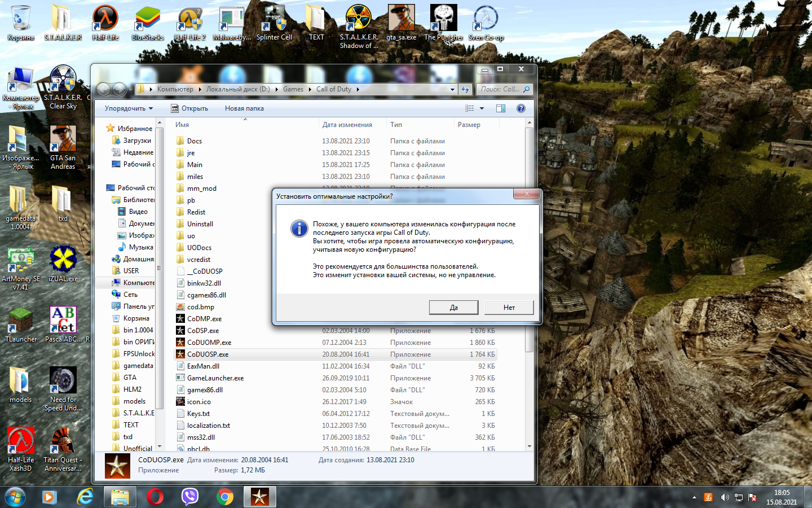Open the iZUAL.exe desktop icon
Image resolution: width=812 pixels, height=508 pixels.
click(63, 264)
